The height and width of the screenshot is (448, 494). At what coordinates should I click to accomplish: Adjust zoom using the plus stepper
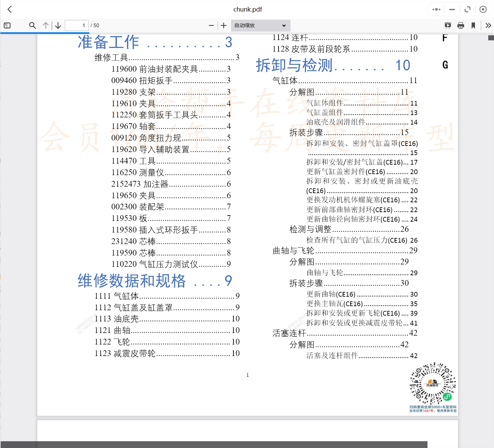[x=223, y=25]
